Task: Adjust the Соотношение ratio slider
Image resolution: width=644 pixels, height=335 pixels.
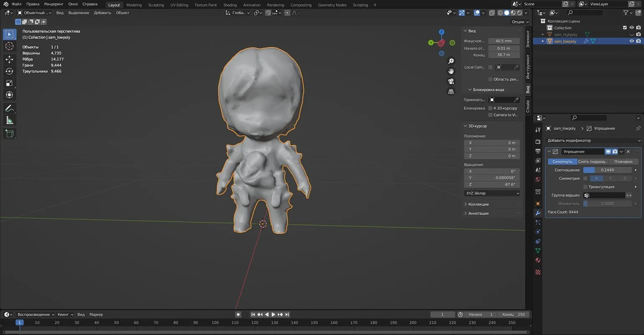Action: (607, 170)
